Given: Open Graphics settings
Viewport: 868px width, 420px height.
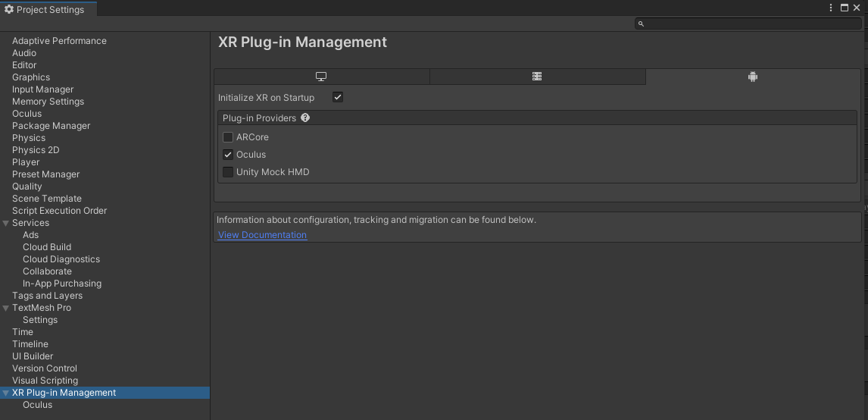Looking at the screenshot, I should pyautogui.click(x=31, y=77).
